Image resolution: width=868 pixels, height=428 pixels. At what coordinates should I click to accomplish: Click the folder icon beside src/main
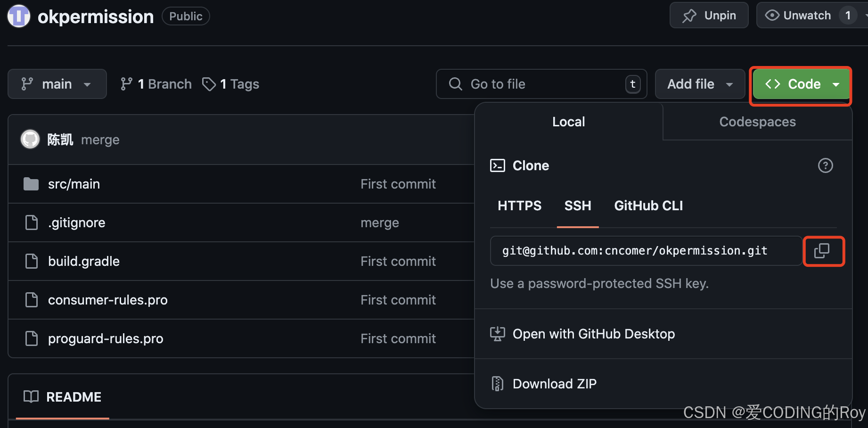coord(31,184)
